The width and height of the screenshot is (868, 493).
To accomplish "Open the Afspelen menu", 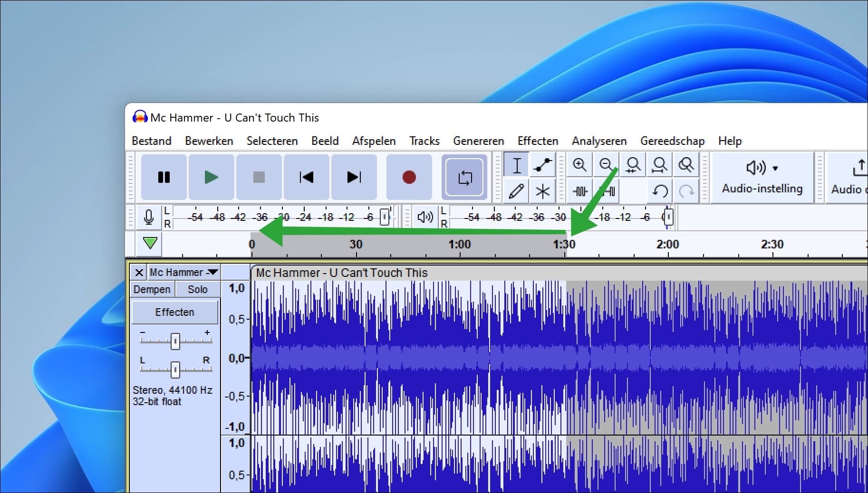I will (x=374, y=141).
